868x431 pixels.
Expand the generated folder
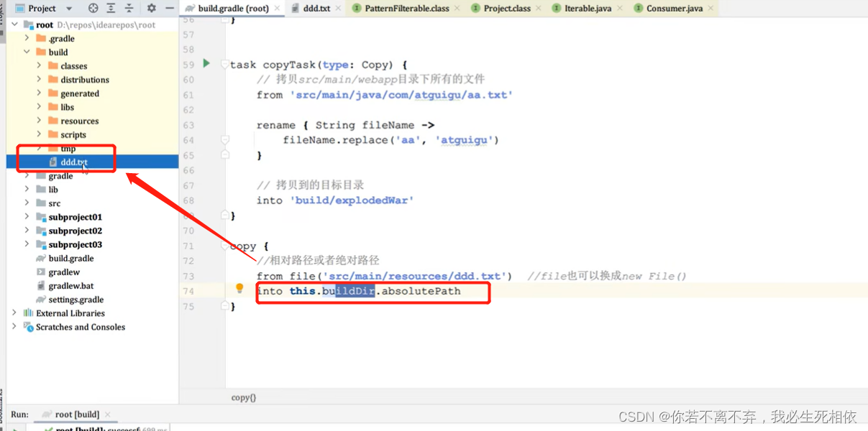[x=40, y=93]
